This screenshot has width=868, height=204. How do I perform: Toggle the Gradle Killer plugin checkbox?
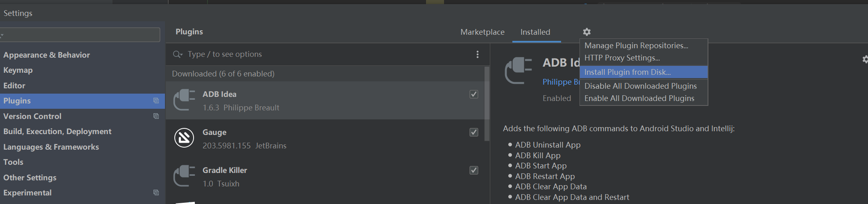tap(473, 170)
